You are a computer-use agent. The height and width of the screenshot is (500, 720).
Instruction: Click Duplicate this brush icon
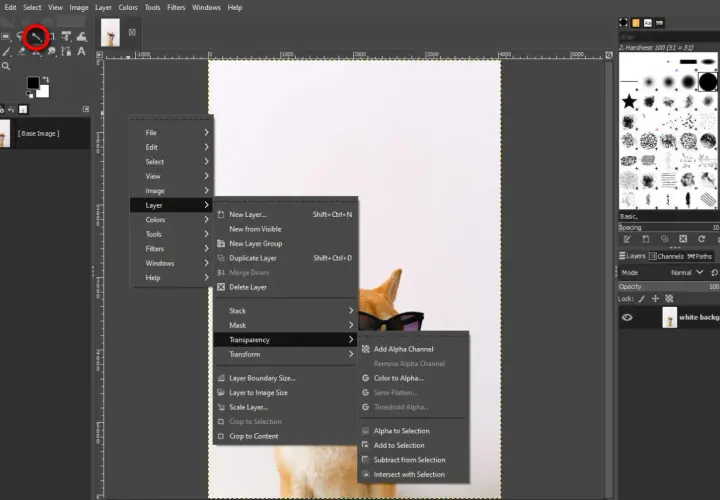coord(664,239)
